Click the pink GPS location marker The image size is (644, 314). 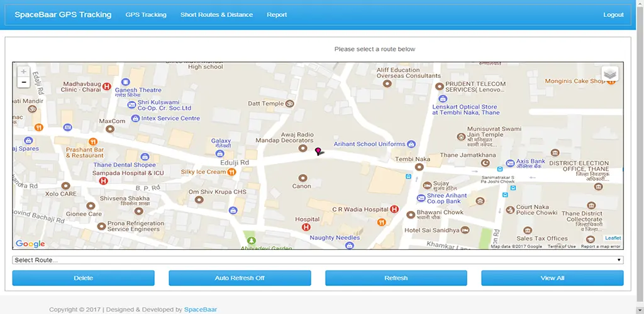[318, 152]
